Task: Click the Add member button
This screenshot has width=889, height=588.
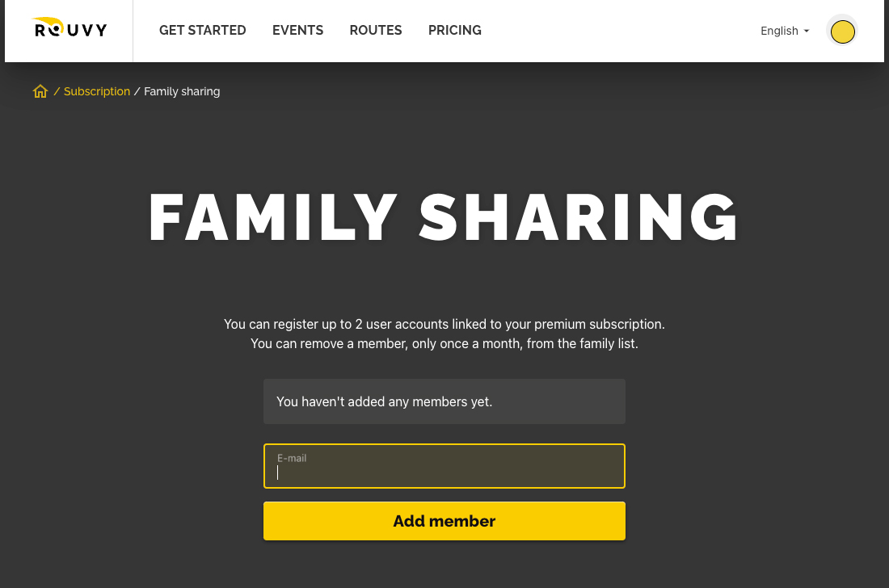Action: (444, 521)
